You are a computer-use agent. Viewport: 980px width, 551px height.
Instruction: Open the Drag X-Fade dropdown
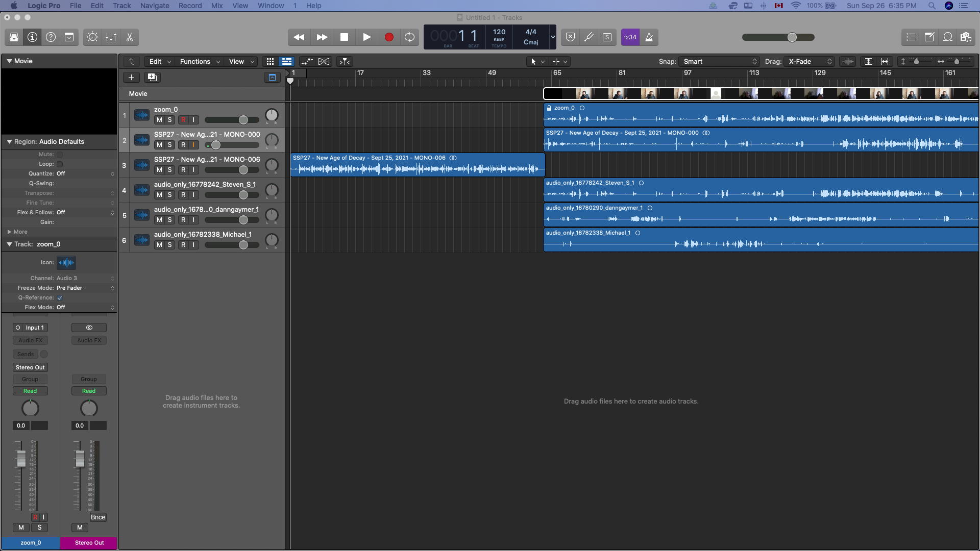[810, 62]
